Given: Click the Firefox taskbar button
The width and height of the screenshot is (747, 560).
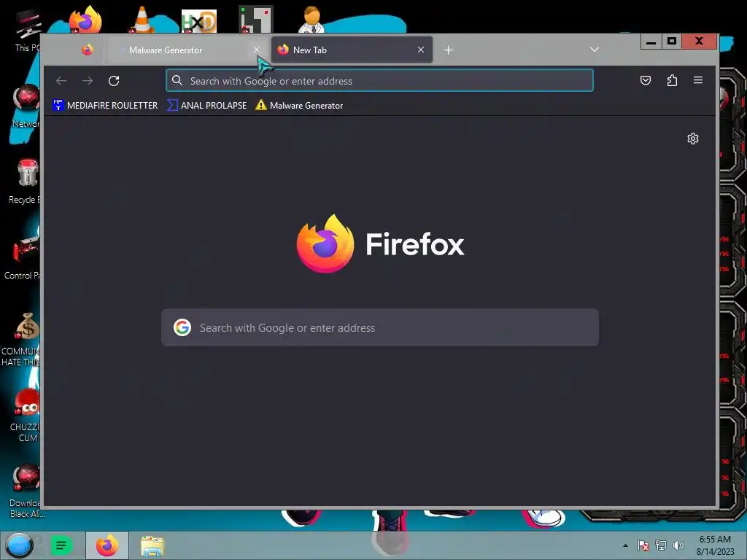Looking at the screenshot, I should (x=107, y=545).
